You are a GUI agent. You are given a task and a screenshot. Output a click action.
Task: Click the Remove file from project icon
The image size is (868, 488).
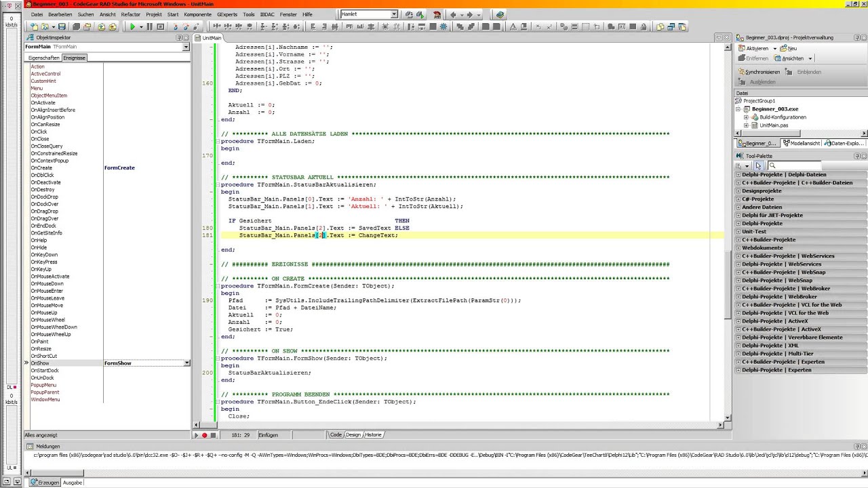coord(113,26)
